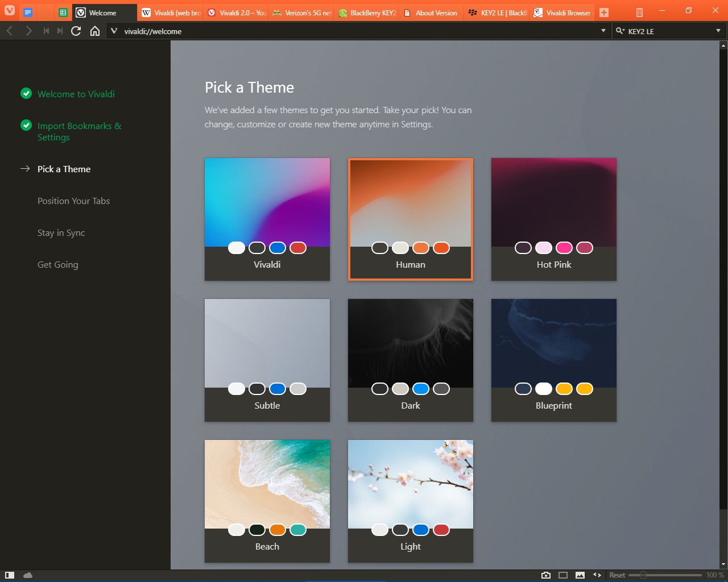Select the Pick a Theme step
Screen dimensions: 728x582
(64, 169)
